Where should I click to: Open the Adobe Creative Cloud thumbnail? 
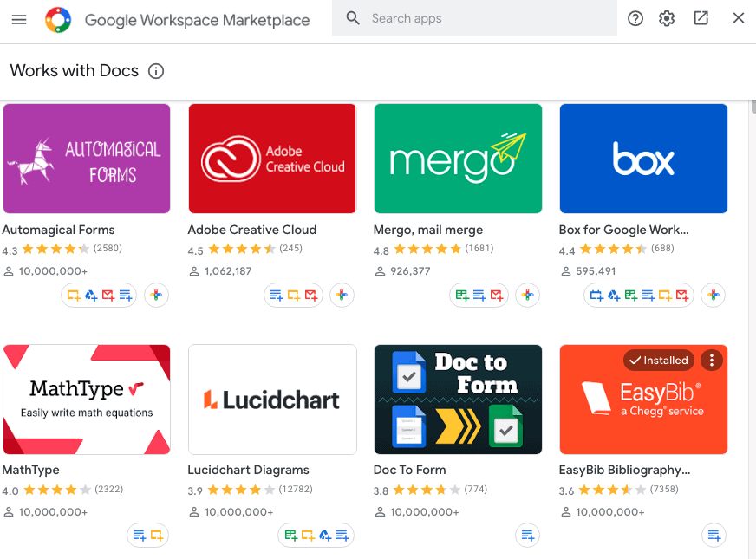[x=272, y=159]
